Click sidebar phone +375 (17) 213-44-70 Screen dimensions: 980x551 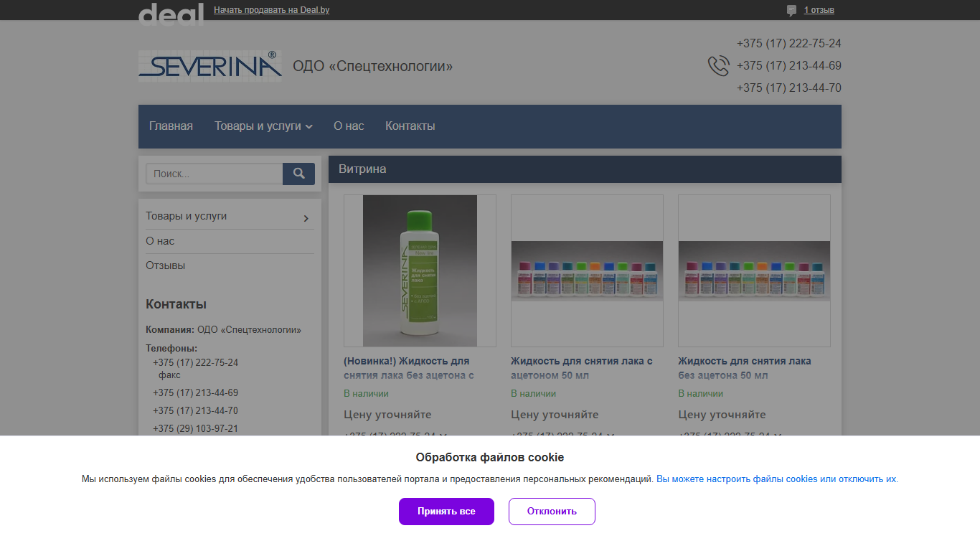tap(195, 411)
